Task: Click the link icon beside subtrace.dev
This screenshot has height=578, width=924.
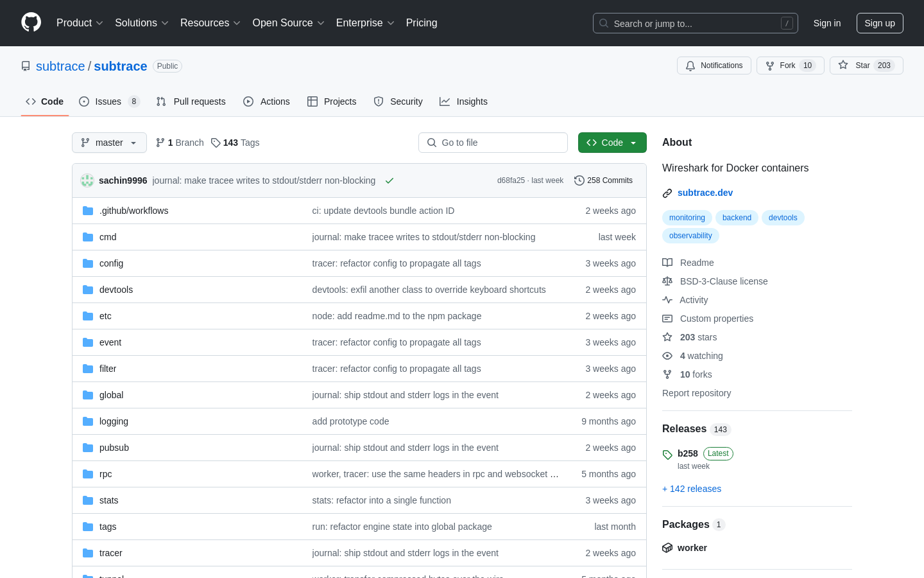Action: tap(667, 193)
